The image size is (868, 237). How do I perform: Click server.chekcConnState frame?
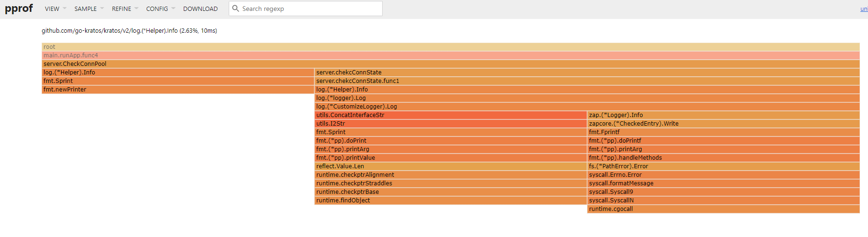[x=587, y=73]
